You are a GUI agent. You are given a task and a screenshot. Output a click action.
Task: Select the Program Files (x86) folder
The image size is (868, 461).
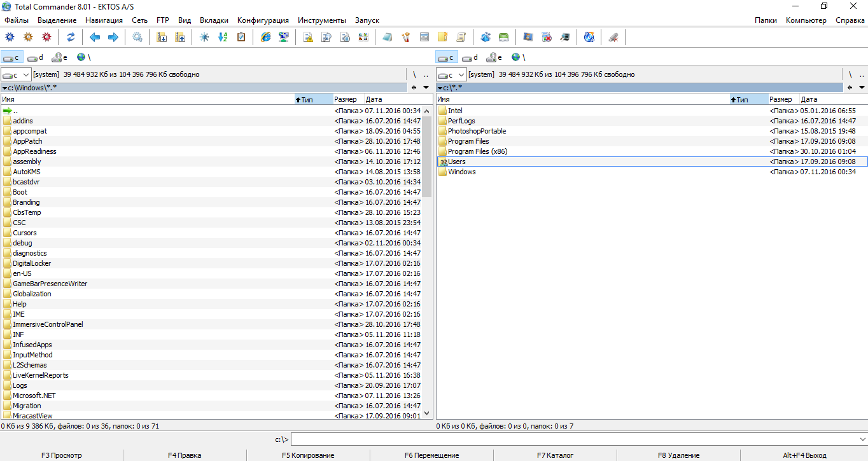click(652, 151)
